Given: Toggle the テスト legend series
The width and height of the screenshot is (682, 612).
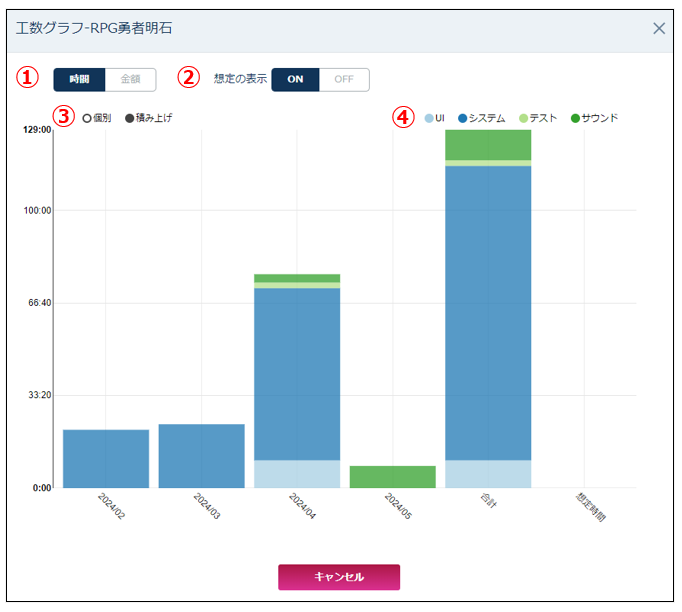Looking at the screenshot, I should [x=538, y=118].
